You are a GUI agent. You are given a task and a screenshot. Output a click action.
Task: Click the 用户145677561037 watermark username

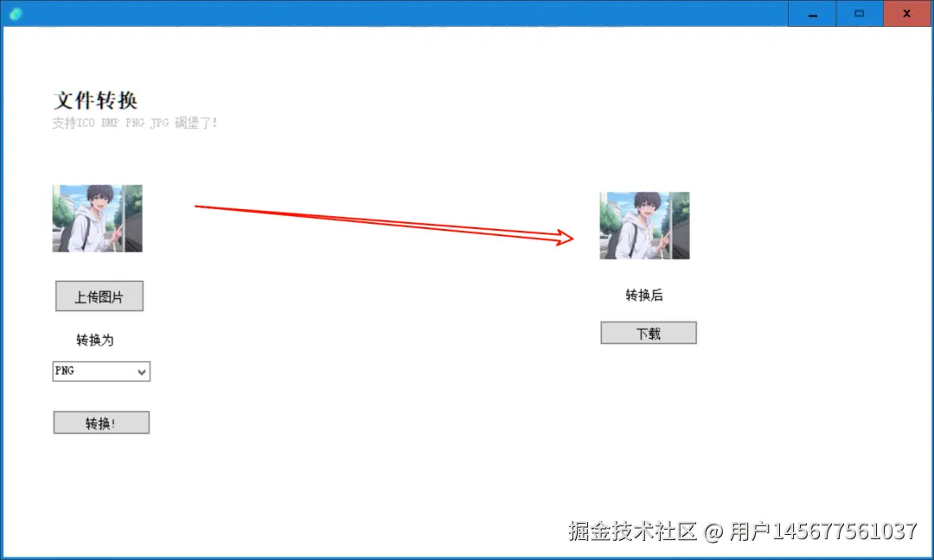click(823, 531)
